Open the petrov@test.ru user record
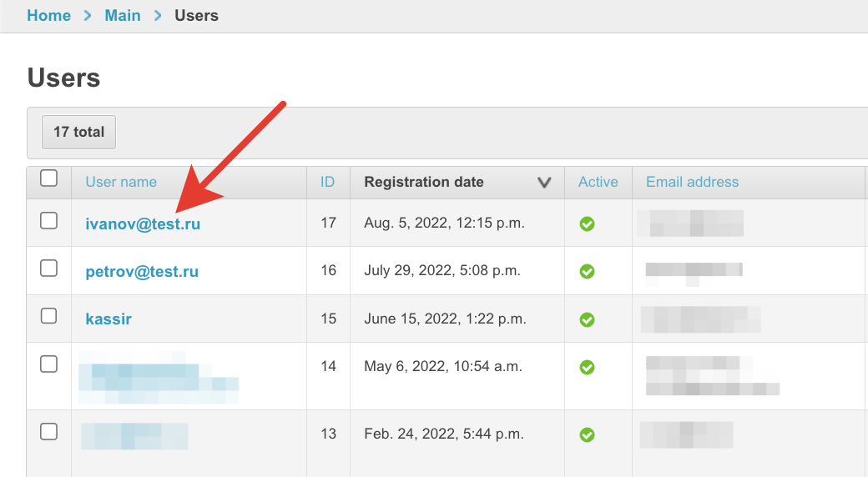 [142, 272]
